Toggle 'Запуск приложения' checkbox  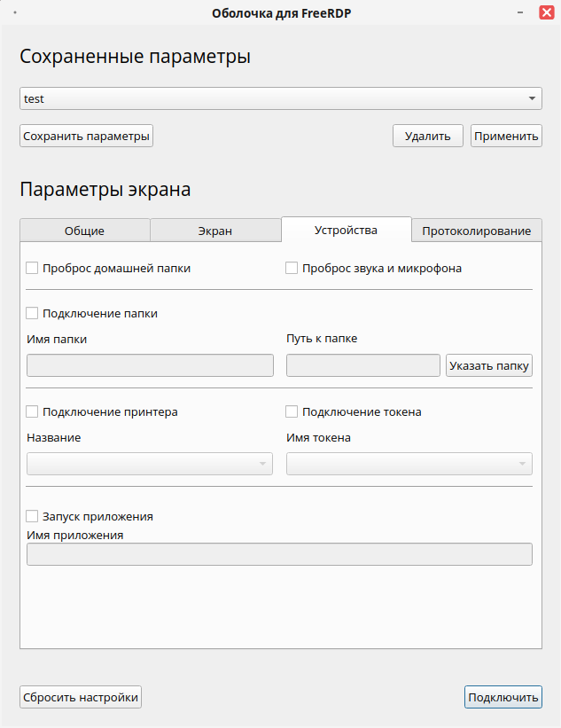click(33, 516)
